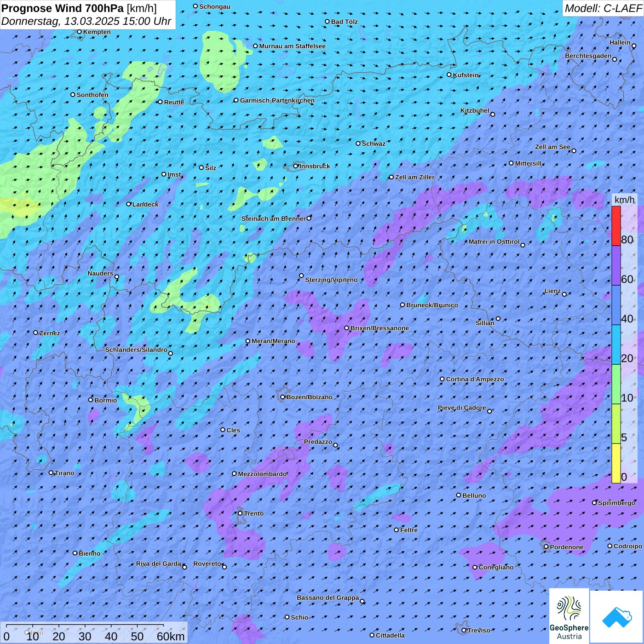
Task: Click the Garmisch-Partenkirchen marker dot
Action: point(236,100)
